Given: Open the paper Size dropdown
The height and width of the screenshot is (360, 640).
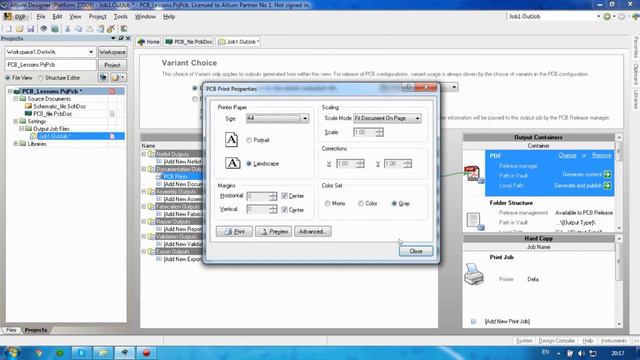Looking at the screenshot, I should (305, 118).
